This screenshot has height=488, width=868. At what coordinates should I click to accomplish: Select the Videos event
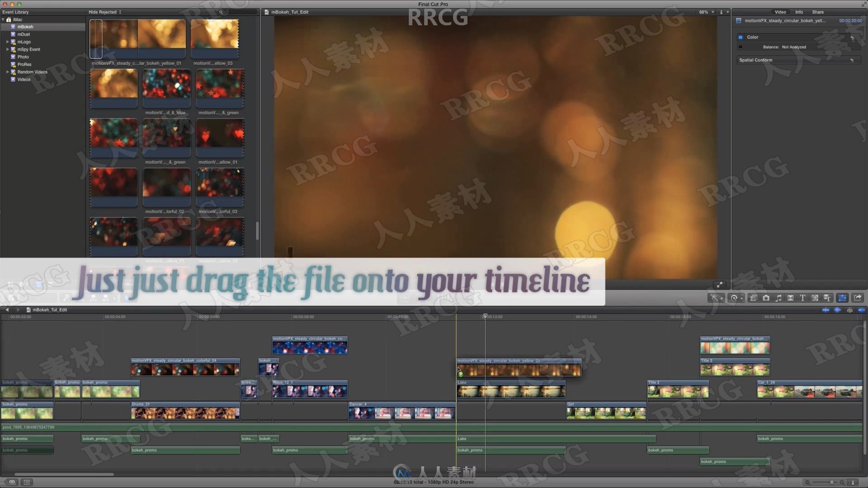[x=43, y=80]
